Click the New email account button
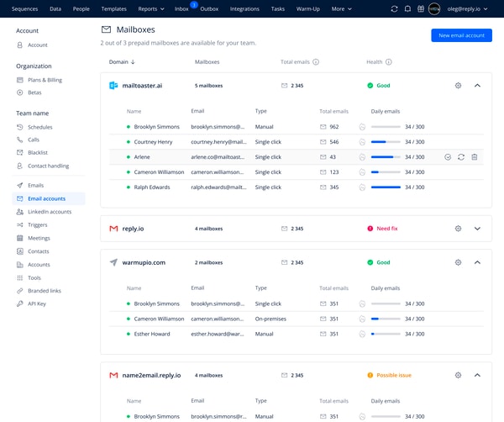Viewport: 504px width, 422px height. (x=461, y=35)
